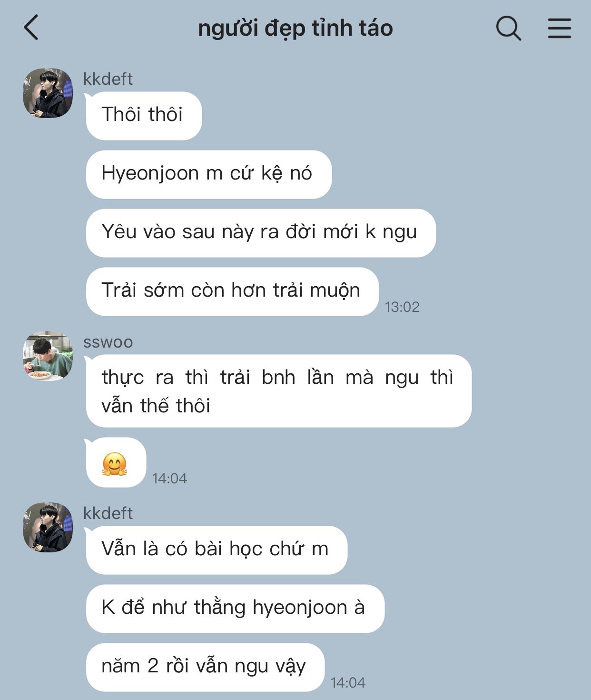Tap the message năm 2 rồi vẫn ngu vậy

click(205, 667)
